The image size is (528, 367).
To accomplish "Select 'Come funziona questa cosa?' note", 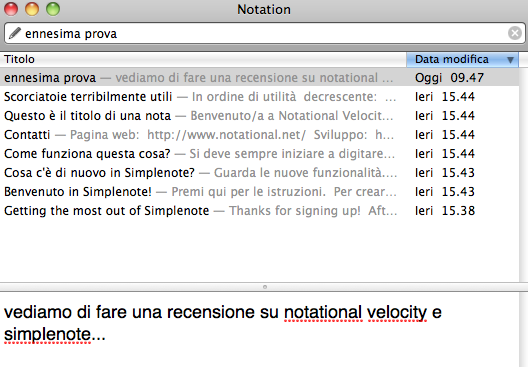I will point(259,154).
